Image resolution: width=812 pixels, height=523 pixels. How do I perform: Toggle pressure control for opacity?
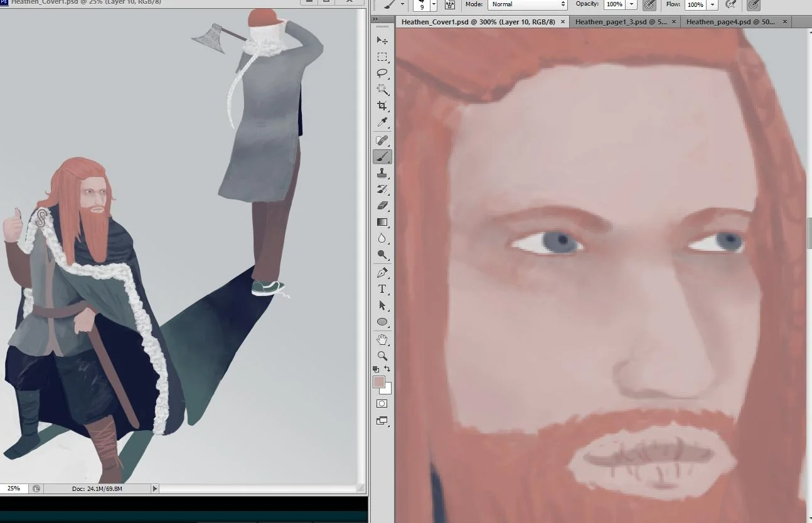click(x=649, y=4)
